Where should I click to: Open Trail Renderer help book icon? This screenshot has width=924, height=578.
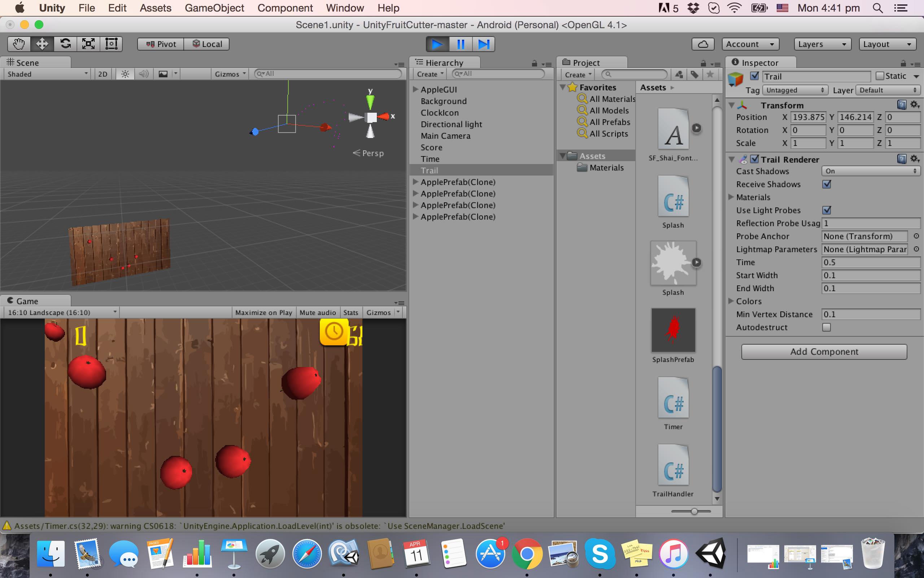[x=902, y=159]
